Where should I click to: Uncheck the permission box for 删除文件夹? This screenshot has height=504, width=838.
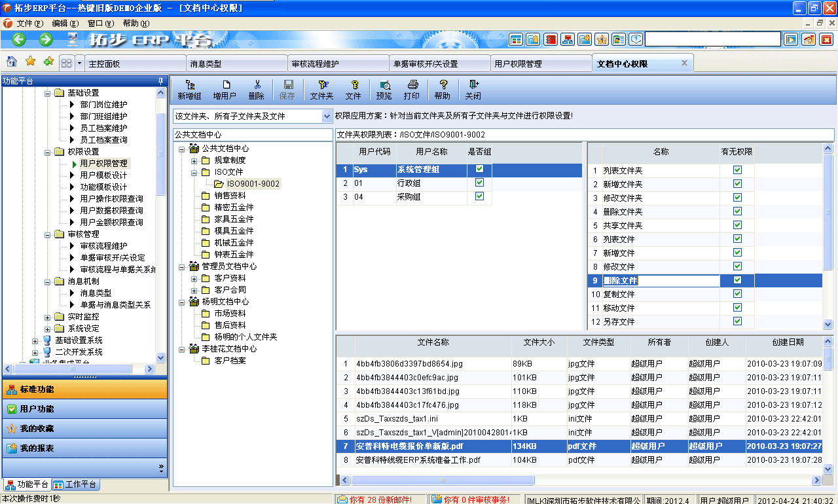pos(737,211)
